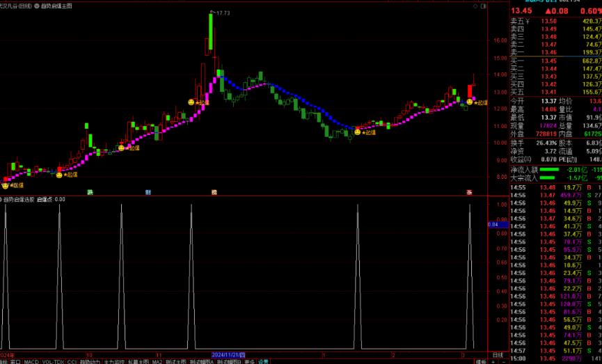The width and height of the screenshot is (602, 364).
Task: Open the 设置 tab in indicator bar
Action: [263, 362]
